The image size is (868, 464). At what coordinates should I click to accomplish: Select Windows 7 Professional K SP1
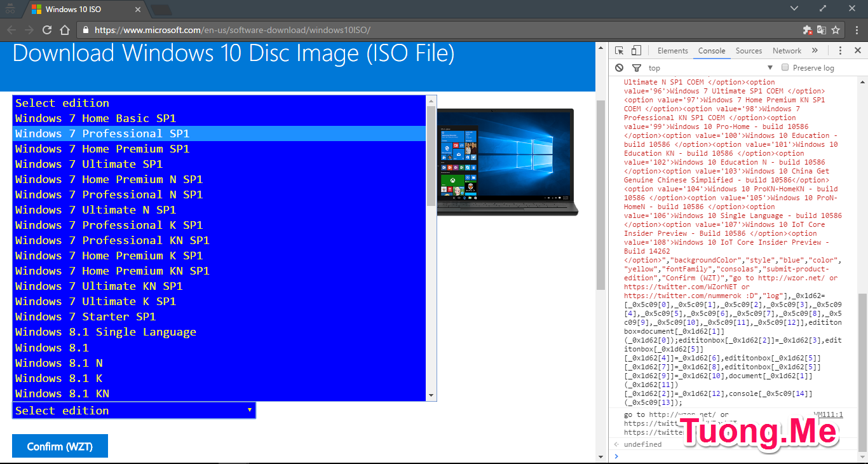[219, 225]
